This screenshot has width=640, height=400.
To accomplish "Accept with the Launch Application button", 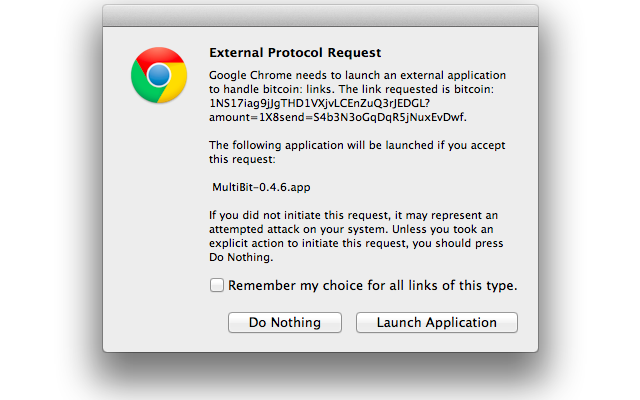I will (437, 322).
